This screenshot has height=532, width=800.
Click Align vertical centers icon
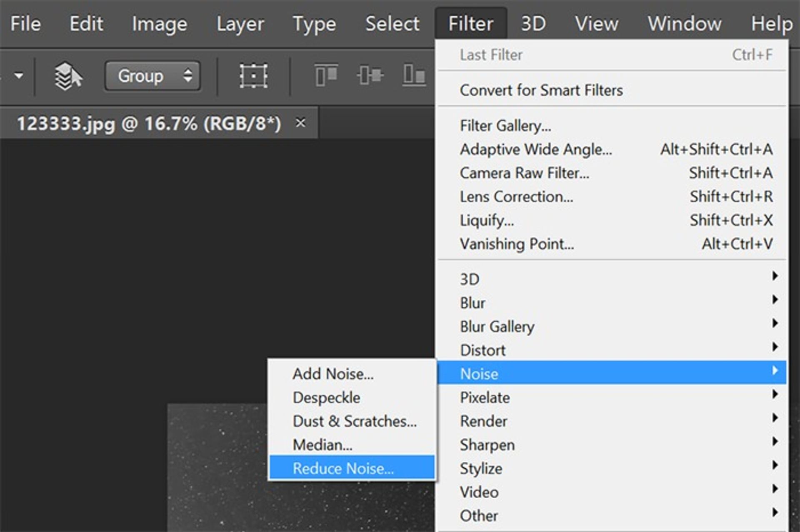(370, 75)
